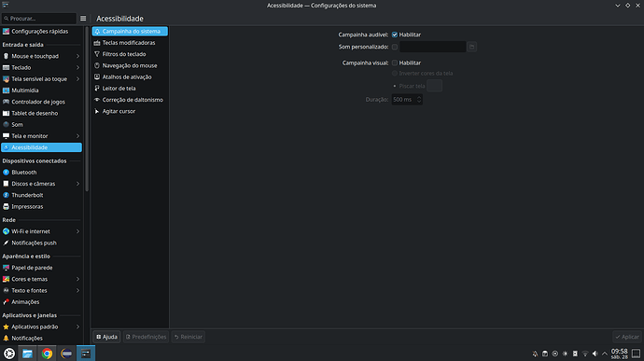Image resolution: width=644 pixels, height=361 pixels.
Task: Click the Aplicar button
Action: coord(627,337)
